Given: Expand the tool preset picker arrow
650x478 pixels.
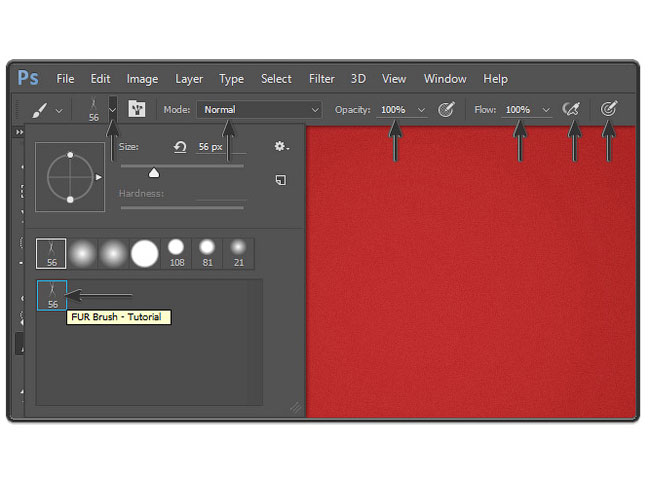Looking at the screenshot, I should pos(59,111).
